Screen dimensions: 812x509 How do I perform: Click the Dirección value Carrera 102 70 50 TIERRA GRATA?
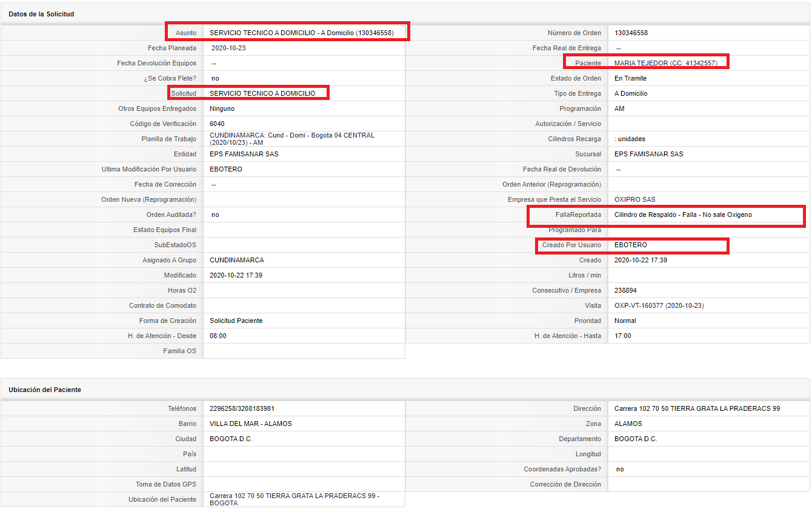click(697, 408)
